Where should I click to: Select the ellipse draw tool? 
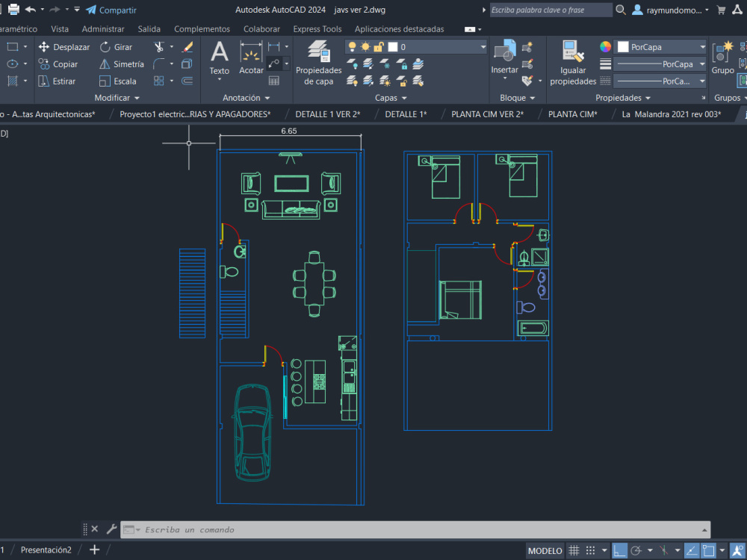tap(13, 63)
